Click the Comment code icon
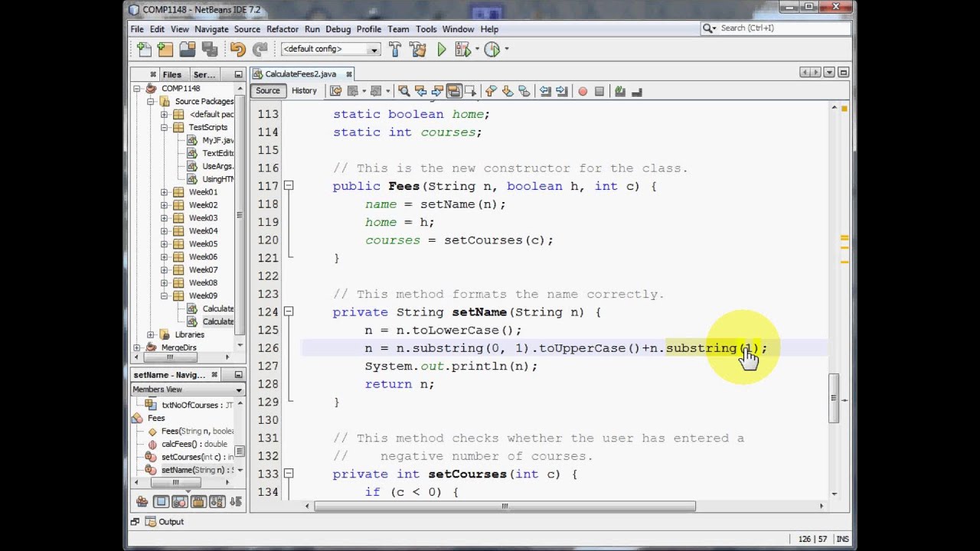Viewport: 980px width, 551px height. (620, 91)
